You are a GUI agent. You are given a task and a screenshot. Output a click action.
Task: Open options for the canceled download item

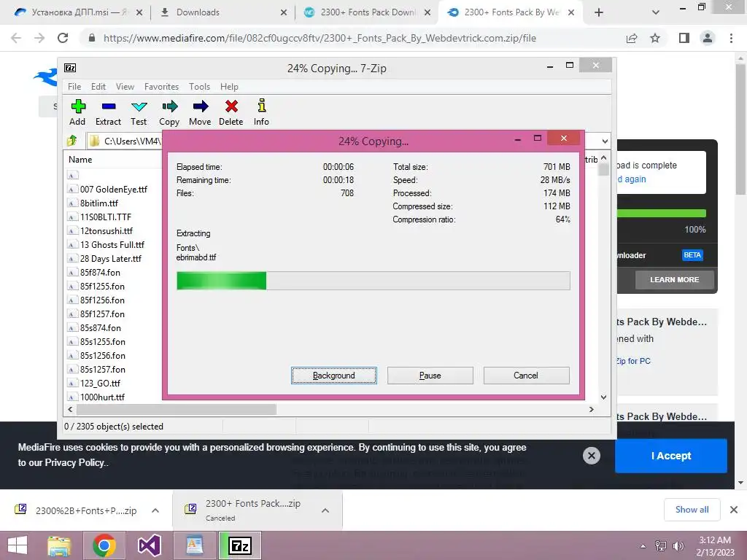[x=325, y=510]
